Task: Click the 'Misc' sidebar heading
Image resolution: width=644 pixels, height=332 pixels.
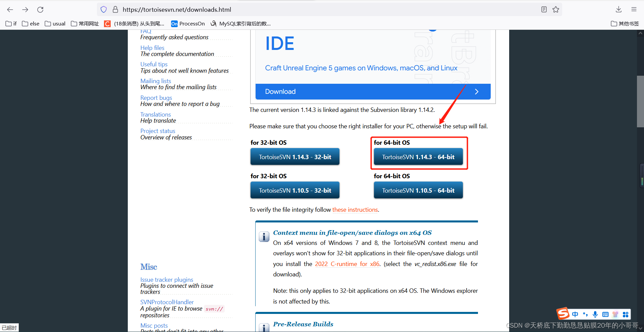Action: [149, 267]
